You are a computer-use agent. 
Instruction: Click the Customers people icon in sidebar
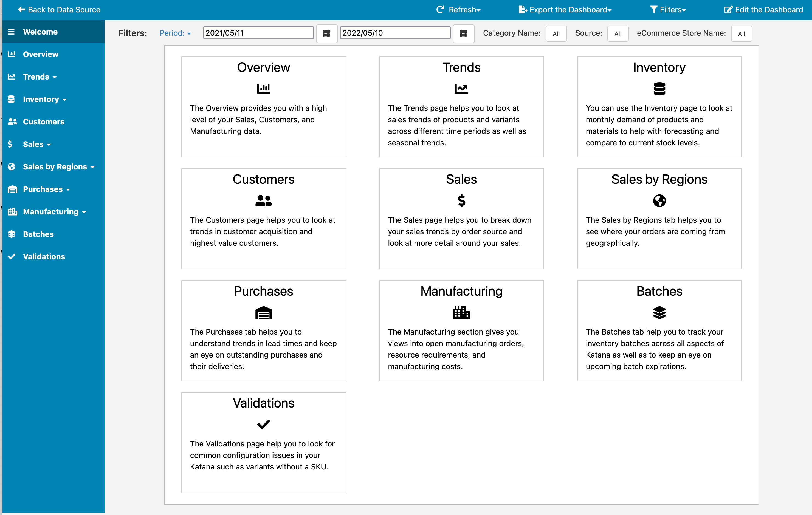click(x=12, y=121)
